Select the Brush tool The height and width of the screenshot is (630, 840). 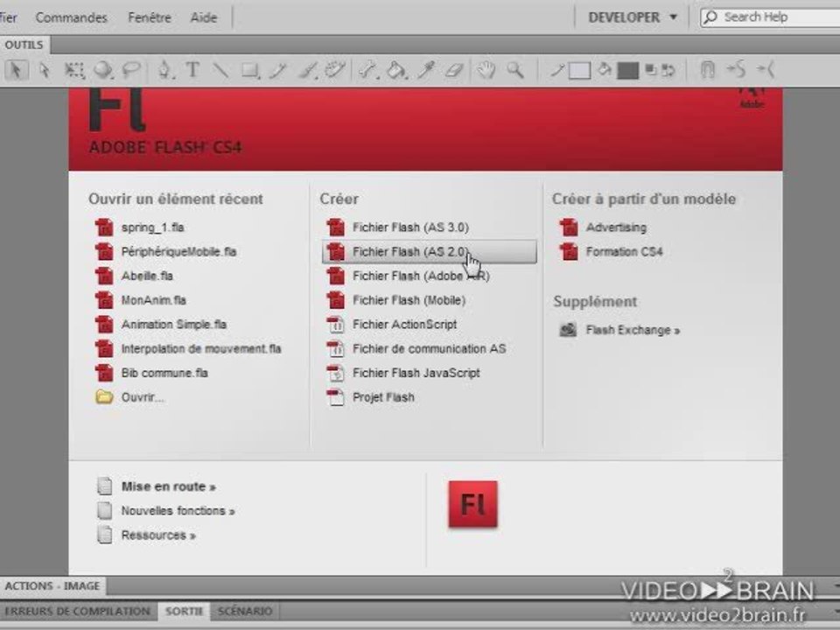[308, 70]
